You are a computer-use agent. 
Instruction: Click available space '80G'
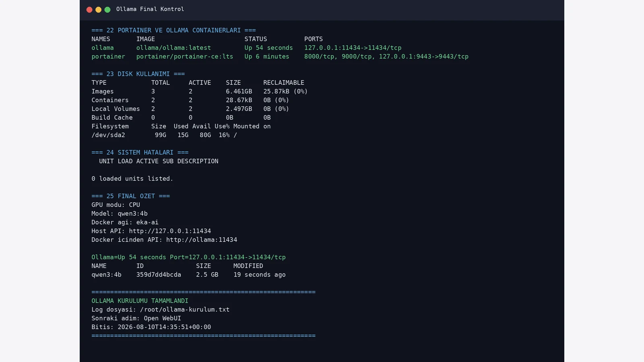[205, 135]
